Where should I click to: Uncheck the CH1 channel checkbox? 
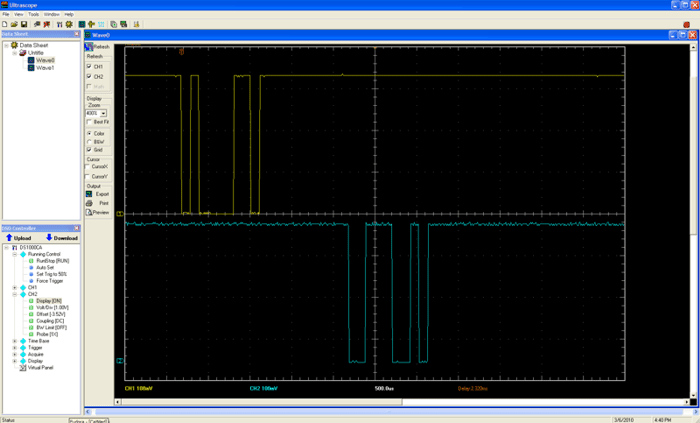(x=89, y=66)
